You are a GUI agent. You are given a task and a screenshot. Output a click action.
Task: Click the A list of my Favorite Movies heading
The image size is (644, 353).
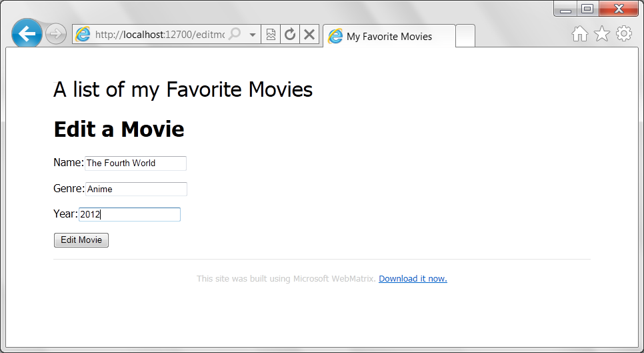coord(183,89)
